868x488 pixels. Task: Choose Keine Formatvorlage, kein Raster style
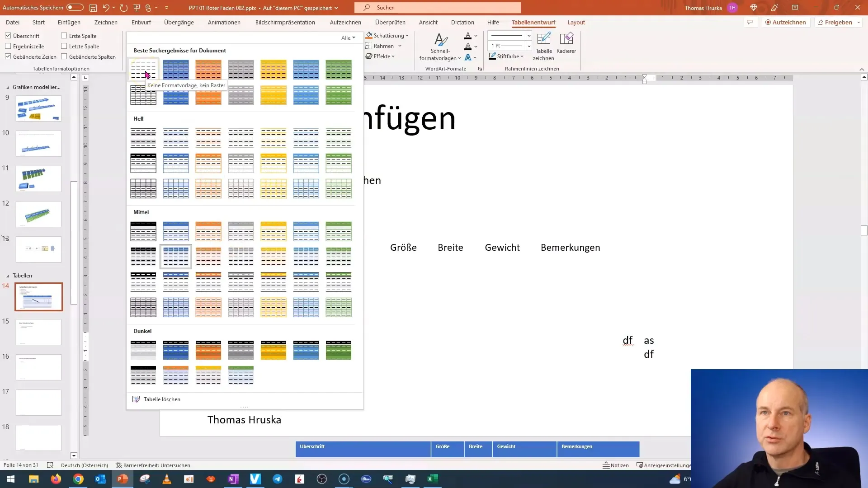pyautogui.click(x=143, y=70)
